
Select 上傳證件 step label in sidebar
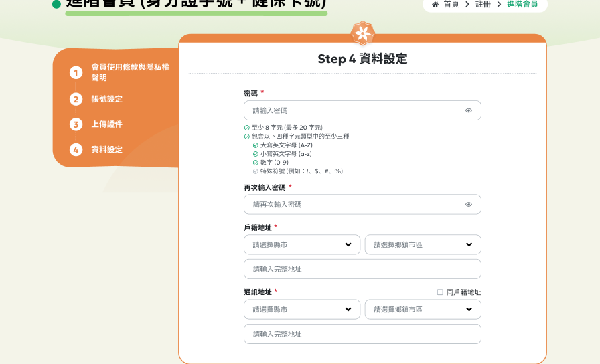click(107, 124)
